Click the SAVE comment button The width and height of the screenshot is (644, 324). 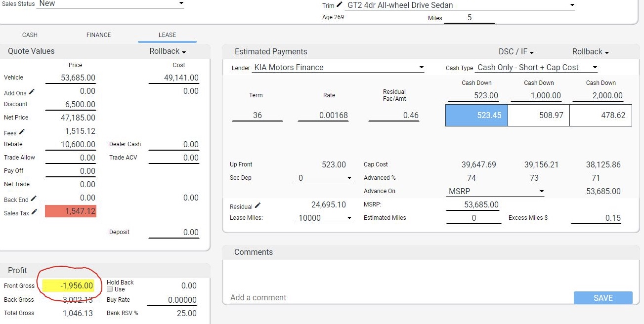[602, 298]
